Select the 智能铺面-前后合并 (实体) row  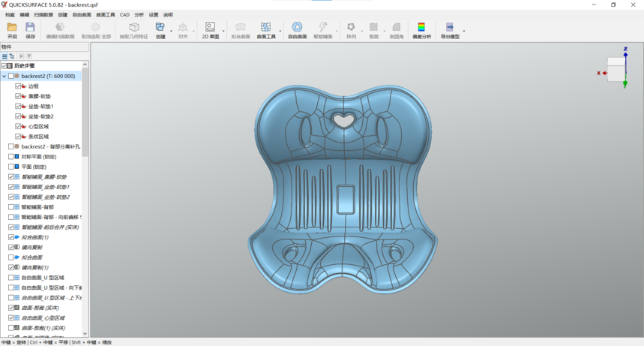tap(50, 227)
